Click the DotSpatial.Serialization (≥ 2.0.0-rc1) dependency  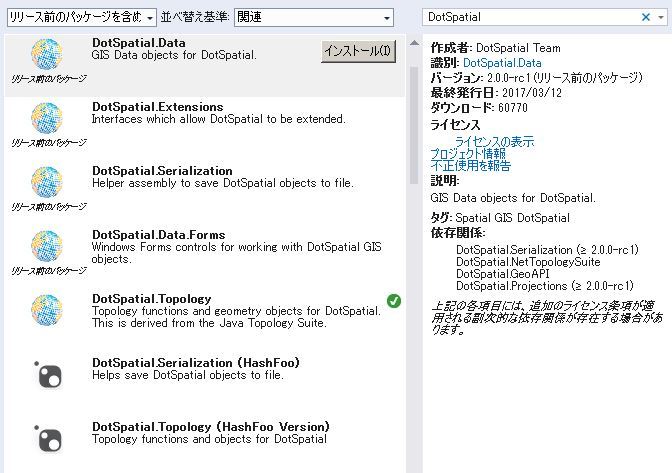tap(547, 250)
